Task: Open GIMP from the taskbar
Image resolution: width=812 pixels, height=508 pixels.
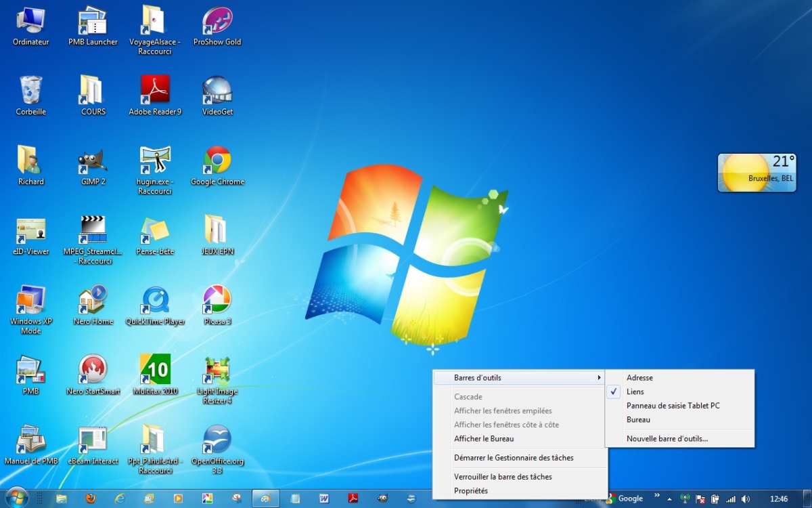Action: tap(382, 499)
